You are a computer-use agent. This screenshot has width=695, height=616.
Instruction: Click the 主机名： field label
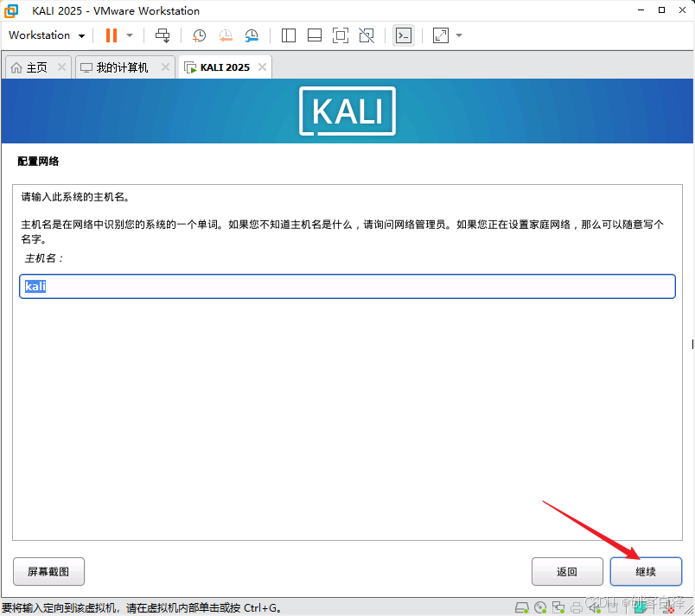coord(44,258)
